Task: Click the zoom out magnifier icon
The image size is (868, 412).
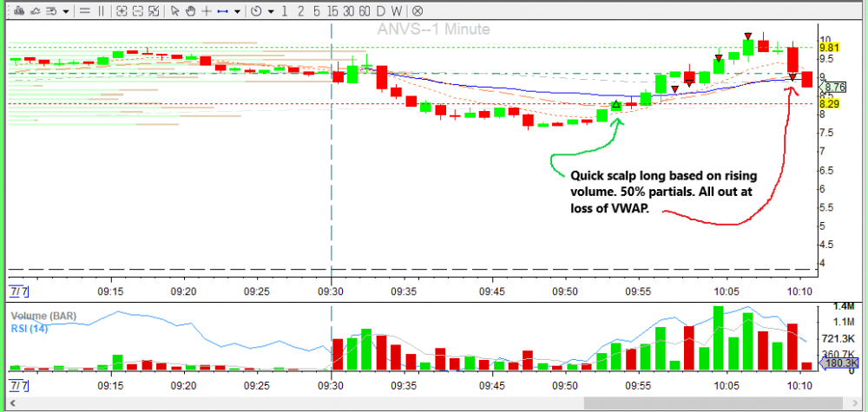Action: (137, 11)
